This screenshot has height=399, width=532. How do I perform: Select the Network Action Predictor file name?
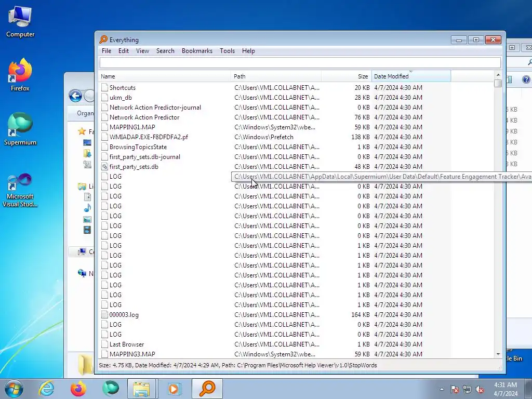click(144, 117)
